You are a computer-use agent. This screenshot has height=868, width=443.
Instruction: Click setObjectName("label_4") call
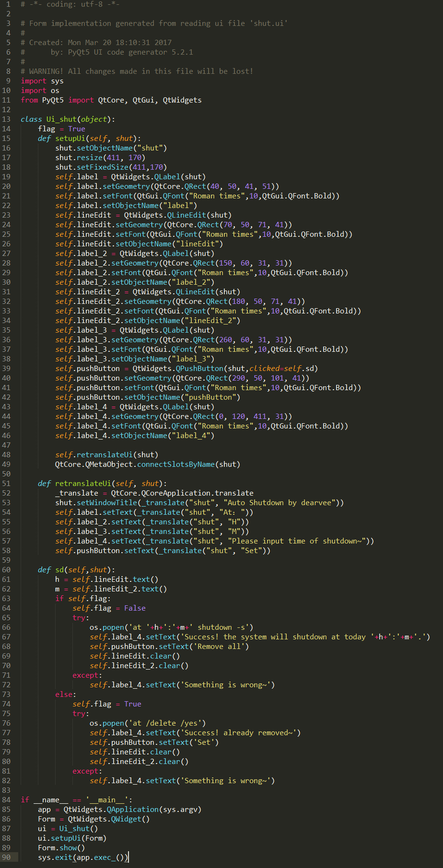click(163, 436)
